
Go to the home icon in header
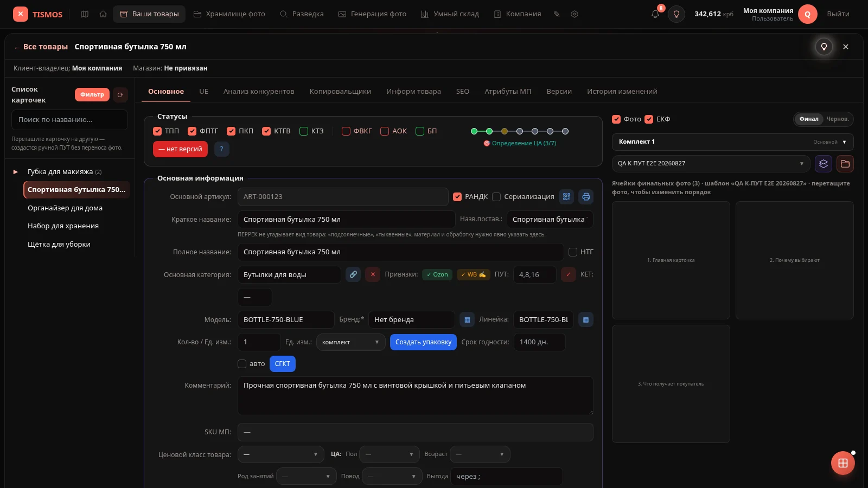[103, 14]
